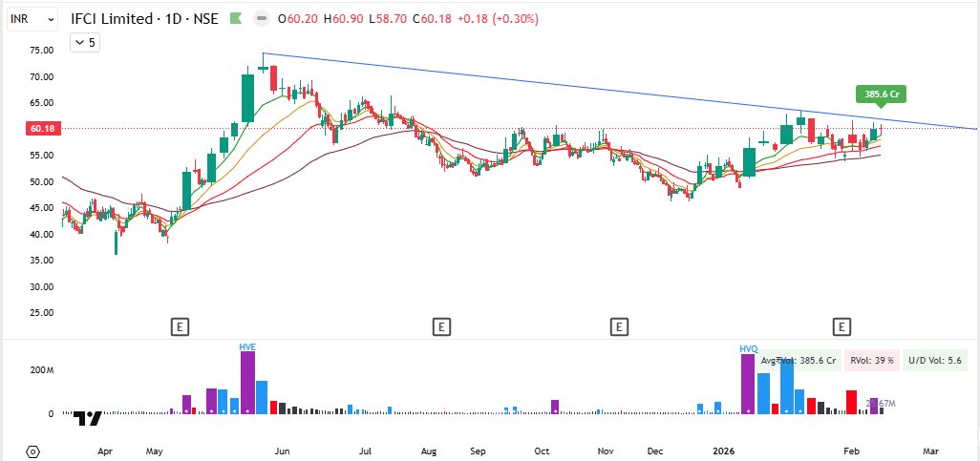Click the H60.90 high price value
Viewport: 980px width, 461px height.
(343, 19)
